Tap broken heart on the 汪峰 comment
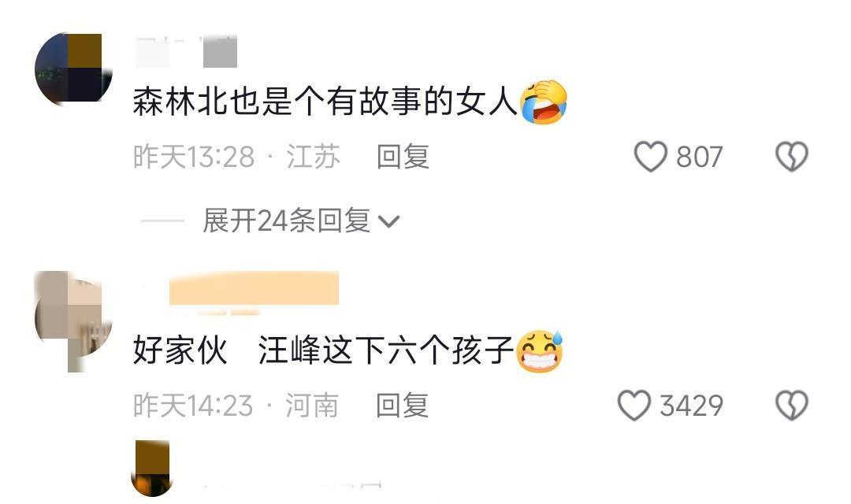 click(x=791, y=406)
